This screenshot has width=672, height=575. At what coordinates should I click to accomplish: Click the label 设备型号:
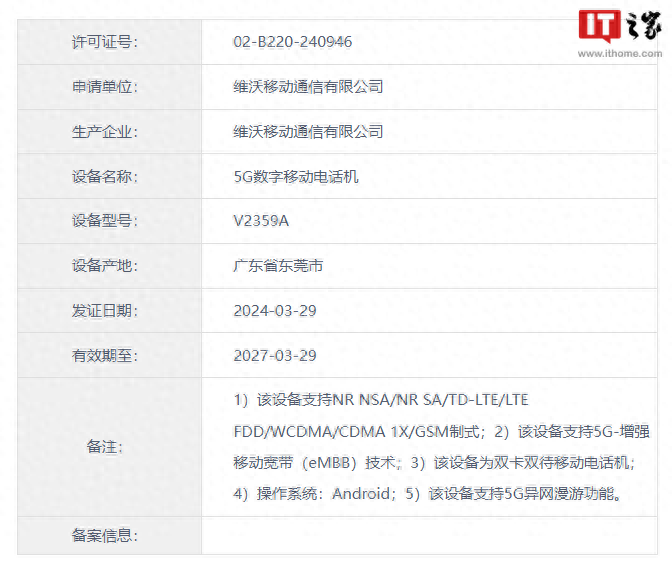(x=105, y=221)
